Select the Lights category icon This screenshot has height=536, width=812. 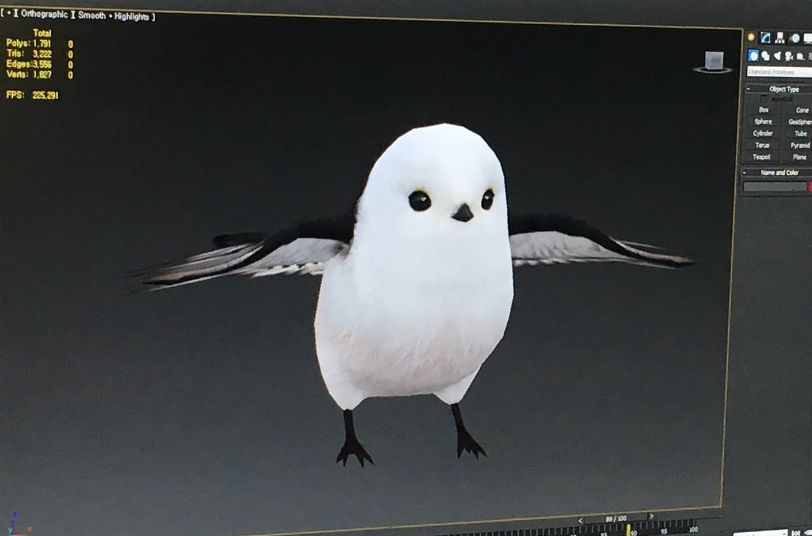pos(778,55)
